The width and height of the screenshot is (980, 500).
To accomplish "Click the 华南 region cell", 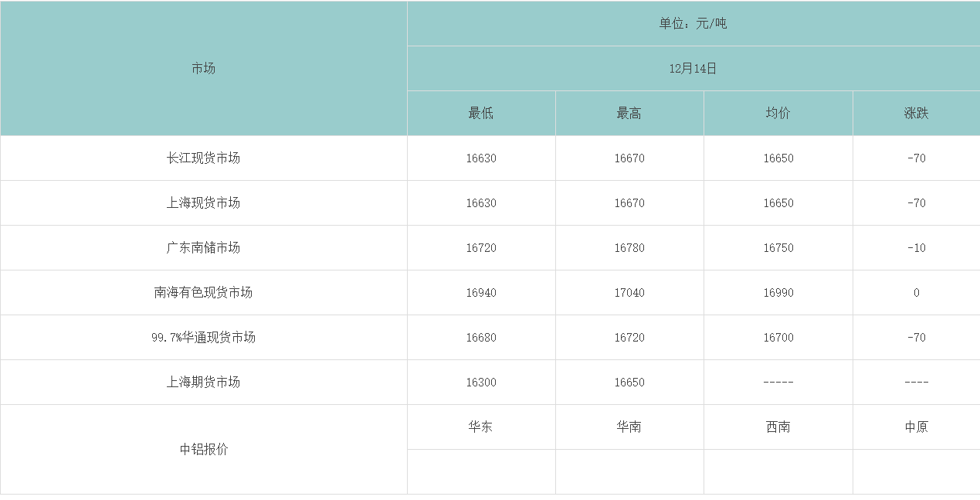I will point(629,427).
